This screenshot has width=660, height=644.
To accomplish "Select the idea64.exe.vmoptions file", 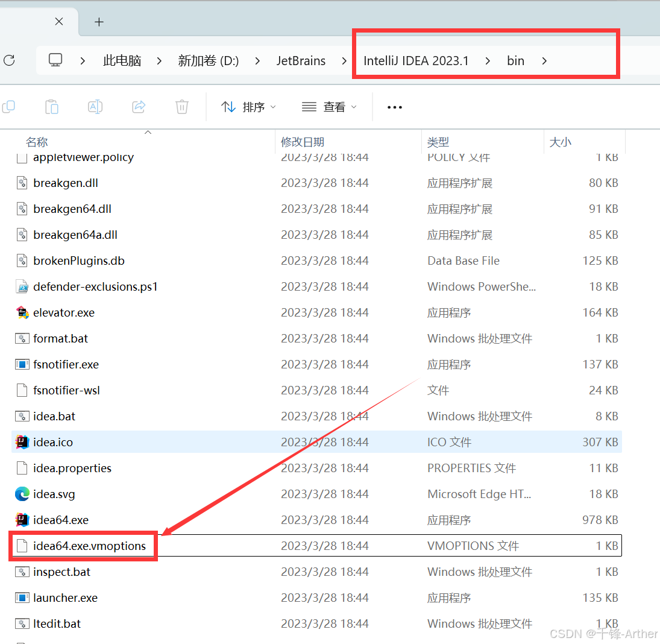I will point(87,546).
